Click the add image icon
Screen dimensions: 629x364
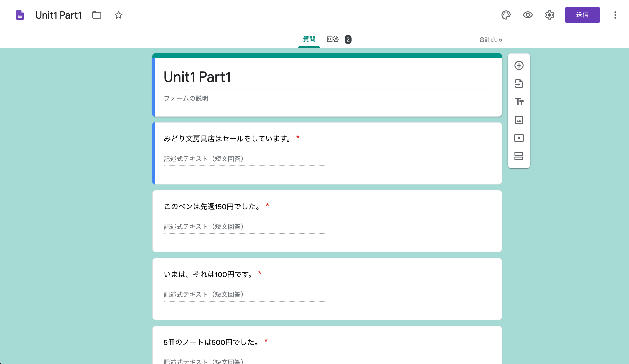click(519, 120)
